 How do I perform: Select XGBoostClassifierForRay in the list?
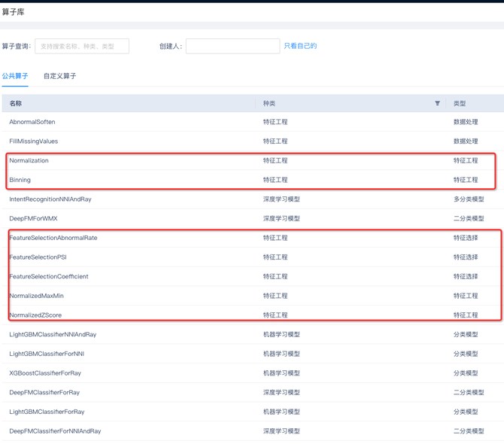[x=45, y=373]
